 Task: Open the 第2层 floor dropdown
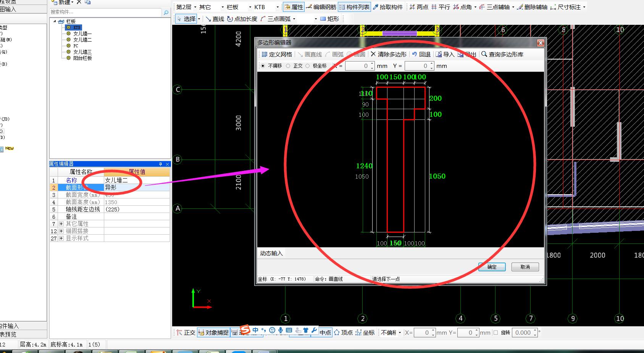pos(195,7)
